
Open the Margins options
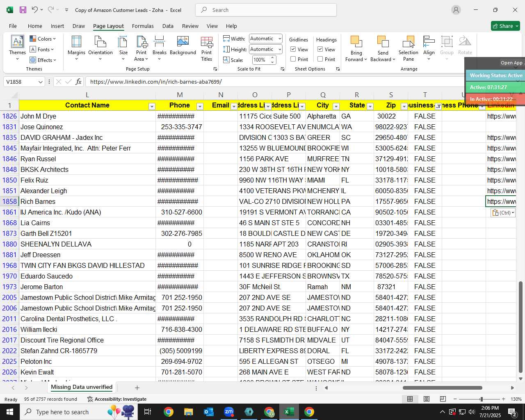click(x=76, y=48)
